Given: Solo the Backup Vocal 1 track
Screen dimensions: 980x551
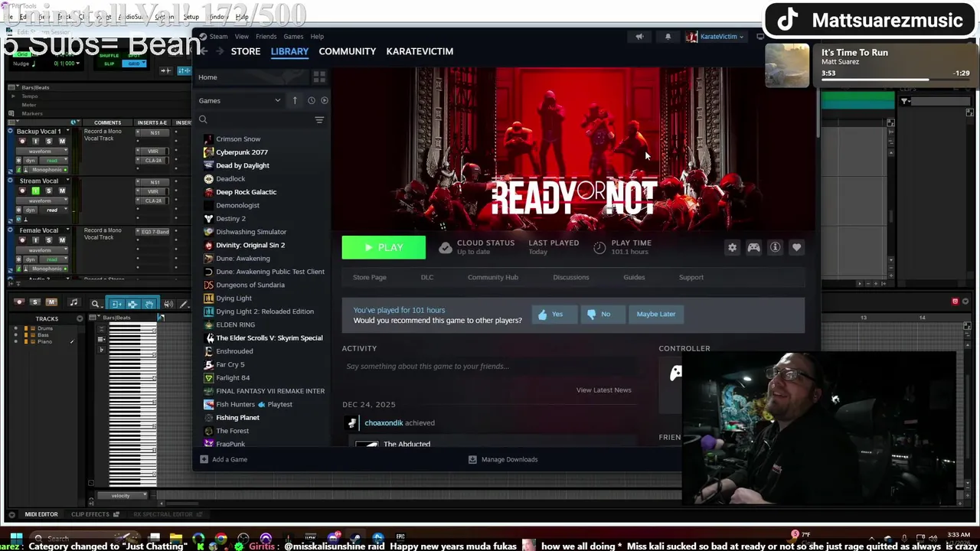Looking at the screenshot, I should coord(48,141).
